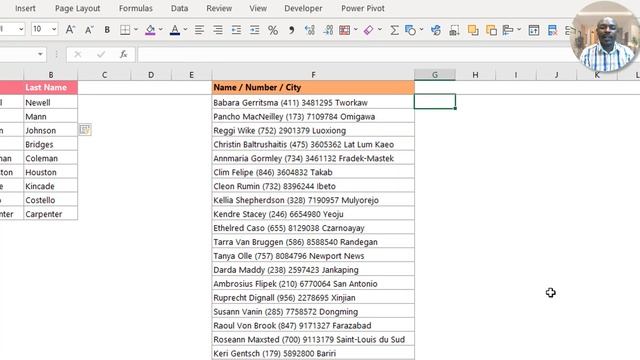Decrease indent icon
Image resolution: width=640 pixels, height=360 pixels.
click(x=236, y=30)
